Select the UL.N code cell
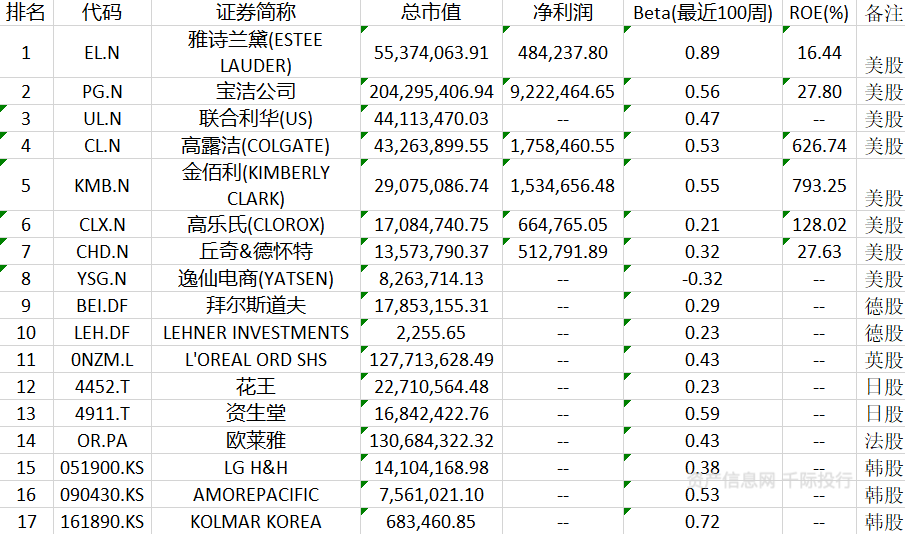 click(102, 118)
